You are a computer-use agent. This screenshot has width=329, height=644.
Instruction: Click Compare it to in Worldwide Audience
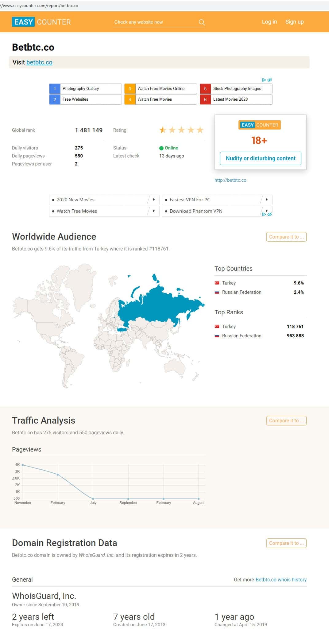(x=286, y=237)
